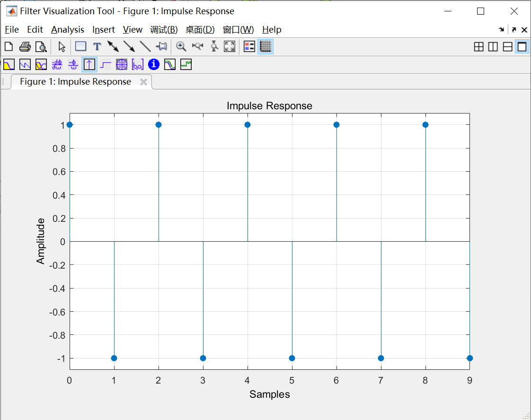
Task: Select the Impulse Response analysis toggle
Action: click(x=89, y=64)
